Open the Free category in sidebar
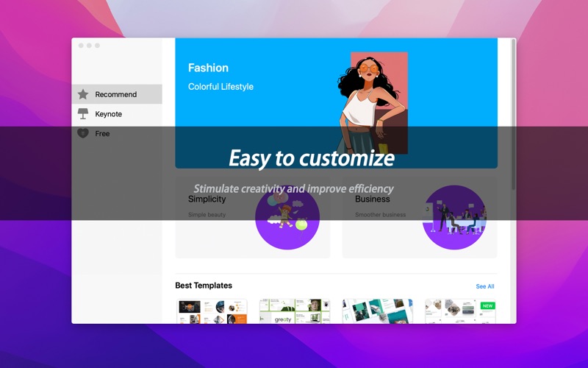The image size is (588, 368). (x=117, y=133)
